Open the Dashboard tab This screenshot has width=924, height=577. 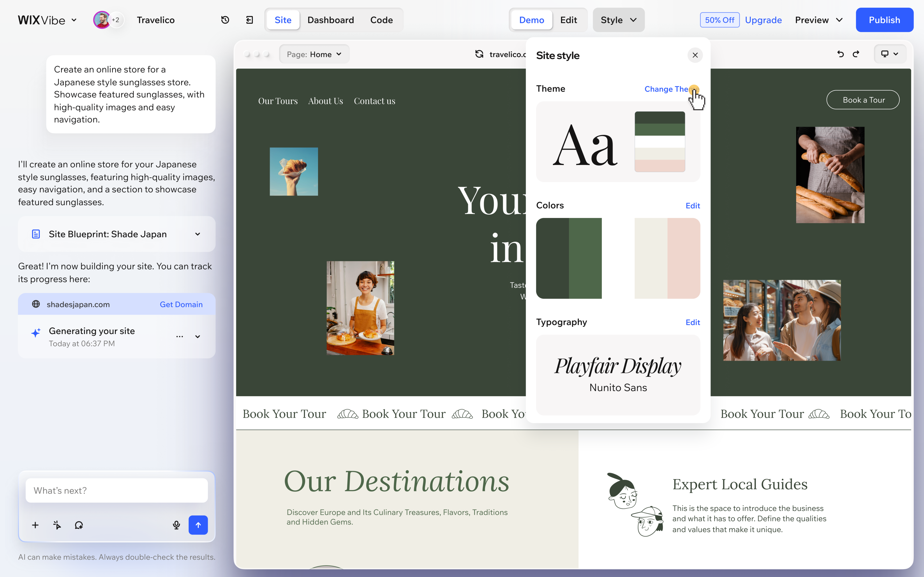coord(330,20)
